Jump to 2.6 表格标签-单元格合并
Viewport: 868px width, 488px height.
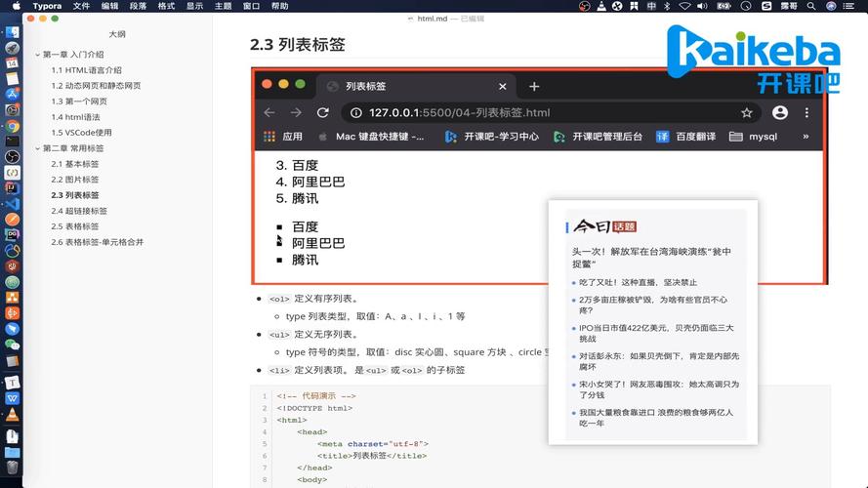[98, 242]
